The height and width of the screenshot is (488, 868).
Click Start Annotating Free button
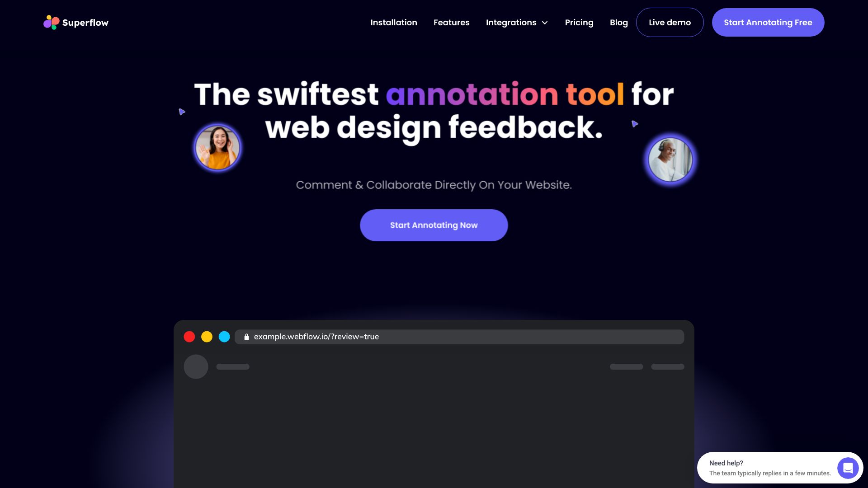click(x=768, y=22)
